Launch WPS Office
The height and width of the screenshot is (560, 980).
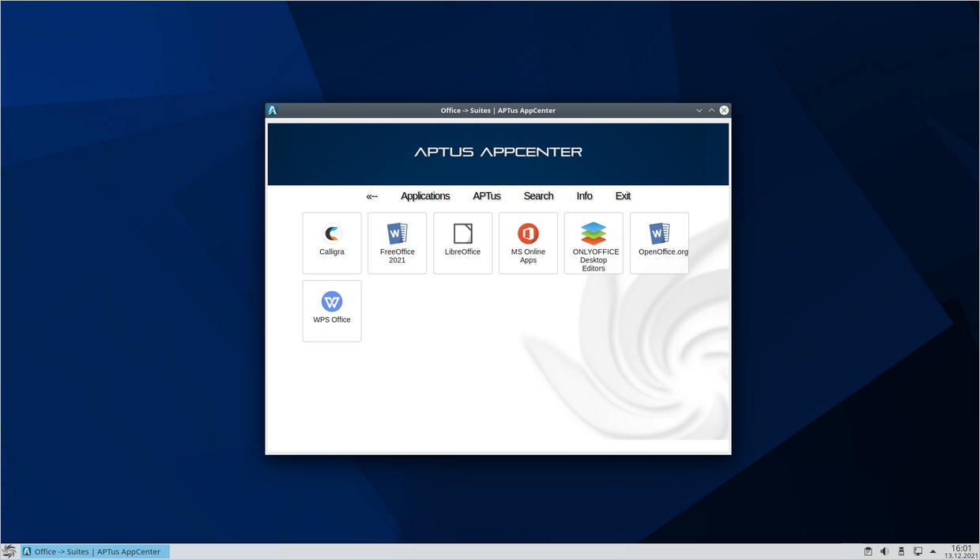pos(332,308)
